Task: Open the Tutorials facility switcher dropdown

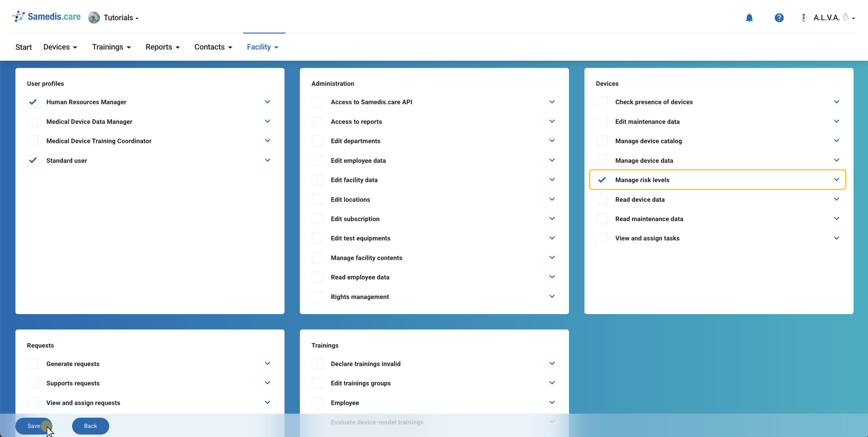Action: tap(121, 18)
